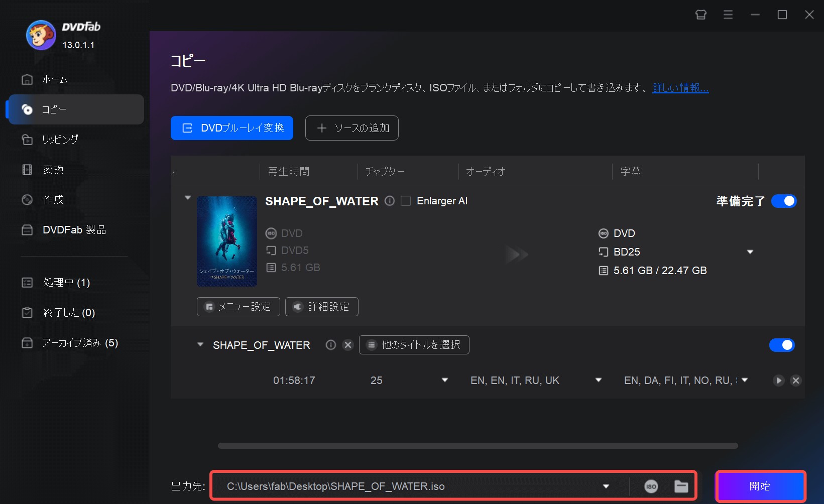Click info icon next to SHAPE_OF_WATER title
824x504 pixels.
(x=390, y=201)
